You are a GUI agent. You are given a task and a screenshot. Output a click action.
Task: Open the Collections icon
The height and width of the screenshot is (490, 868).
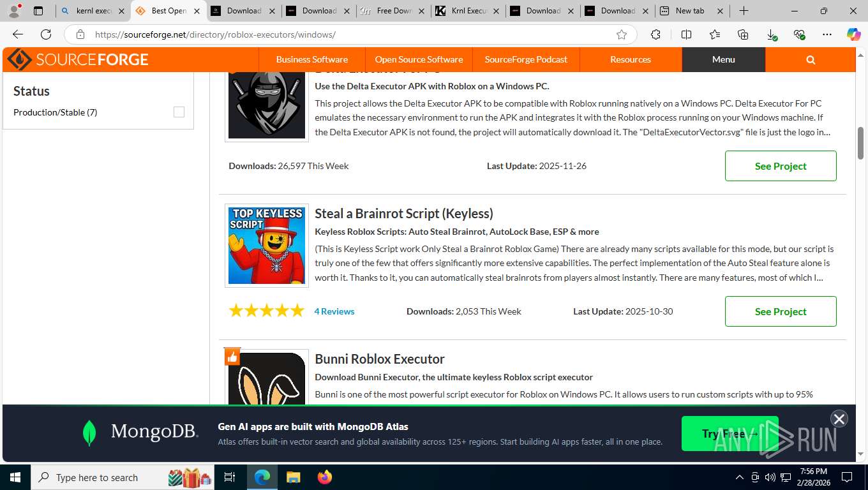(x=743, y=34)
